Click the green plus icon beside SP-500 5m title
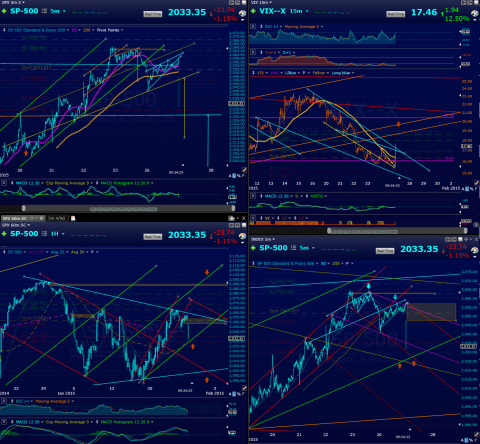The width and height of the screenshot is (480, 444). (x=4, y=11)
